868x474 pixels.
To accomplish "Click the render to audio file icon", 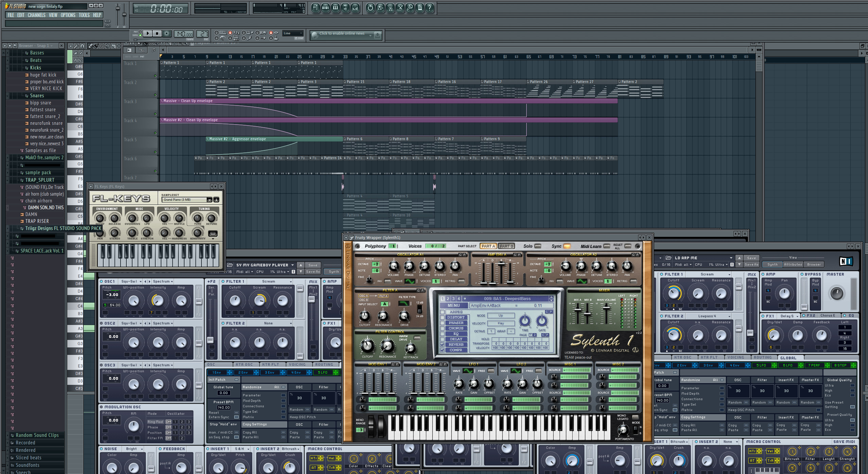I will pyautogui.click(x=390, y=8).
